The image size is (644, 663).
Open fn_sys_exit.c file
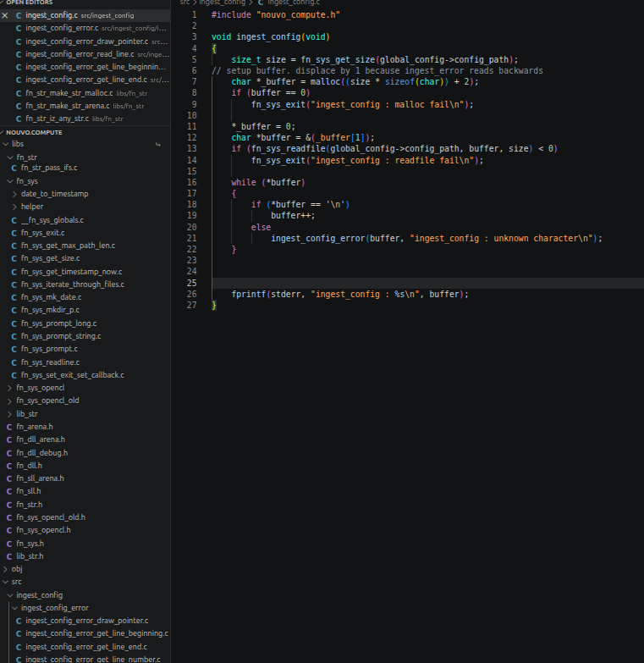coord(42,233)
